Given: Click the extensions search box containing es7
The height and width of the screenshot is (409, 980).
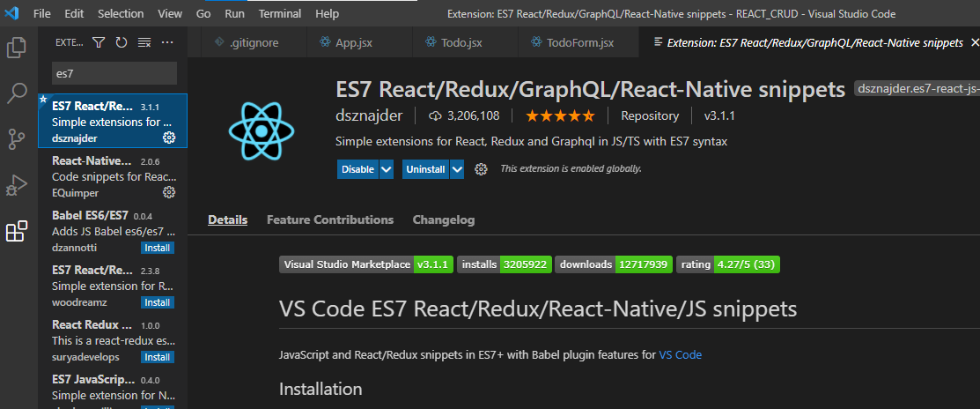Looking at the screenshot, I should pyautogui.click(x=114, y=73).
